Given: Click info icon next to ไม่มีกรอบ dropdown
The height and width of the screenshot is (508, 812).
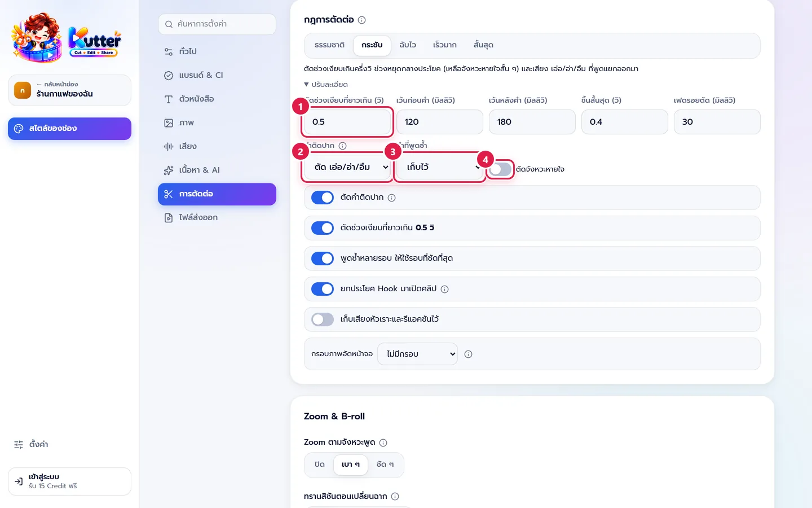Looking at the screenshot, I should coord(468,354).
